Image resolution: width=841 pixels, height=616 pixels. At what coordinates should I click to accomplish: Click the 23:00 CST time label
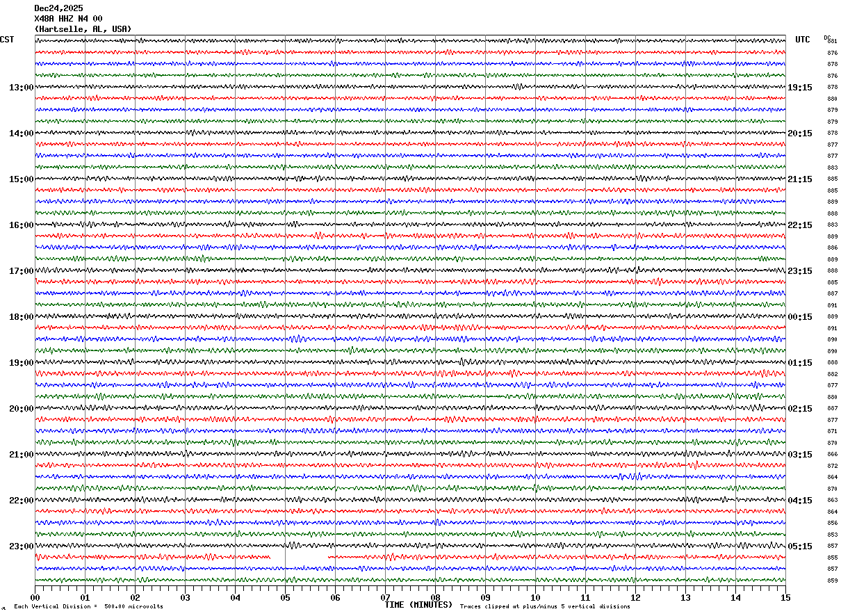pos(21,546)
